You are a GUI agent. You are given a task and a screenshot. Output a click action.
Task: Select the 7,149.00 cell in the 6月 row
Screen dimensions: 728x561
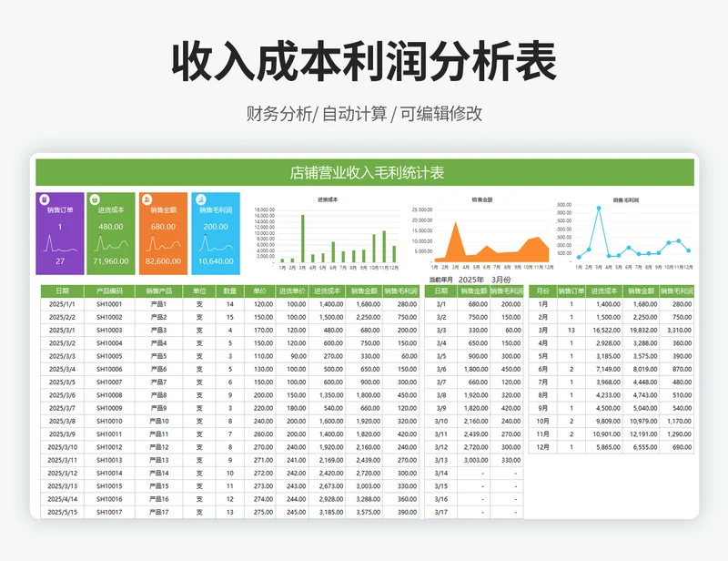pos(604,369)
